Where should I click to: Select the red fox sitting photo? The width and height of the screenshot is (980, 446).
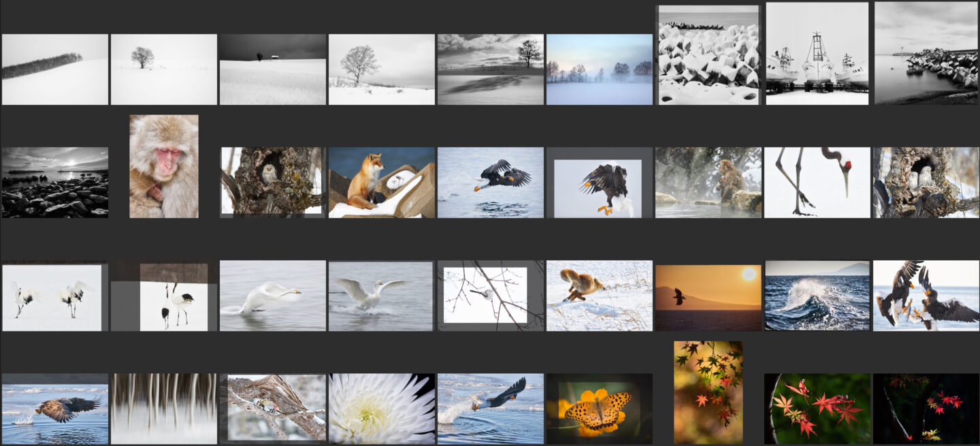coord(381,182)
